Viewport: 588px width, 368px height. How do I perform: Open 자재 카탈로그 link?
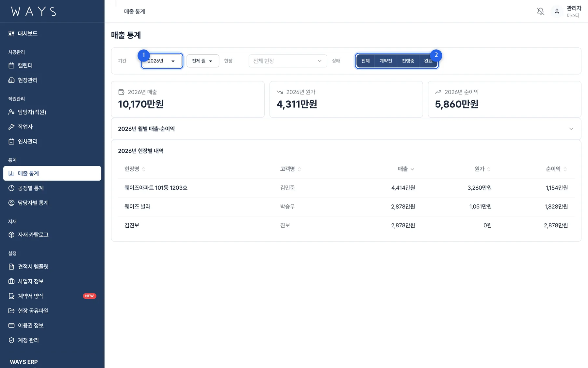tap(52, 235)
